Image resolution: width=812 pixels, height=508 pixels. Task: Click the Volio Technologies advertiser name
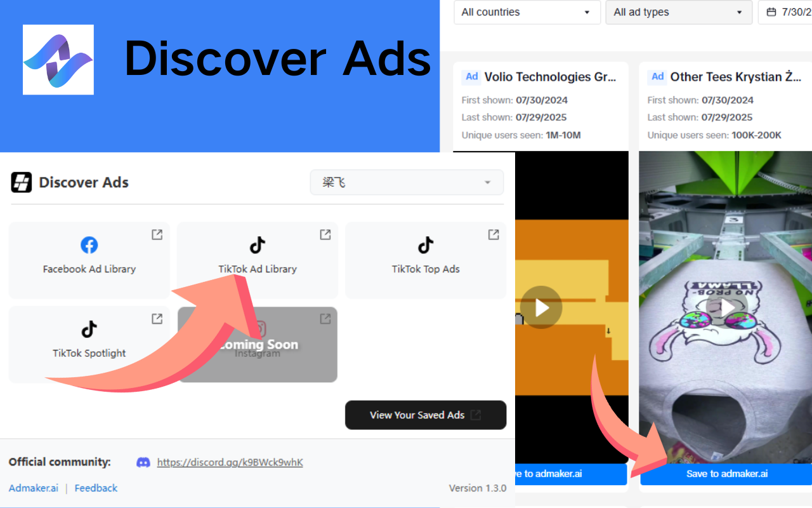pos(551,77)
